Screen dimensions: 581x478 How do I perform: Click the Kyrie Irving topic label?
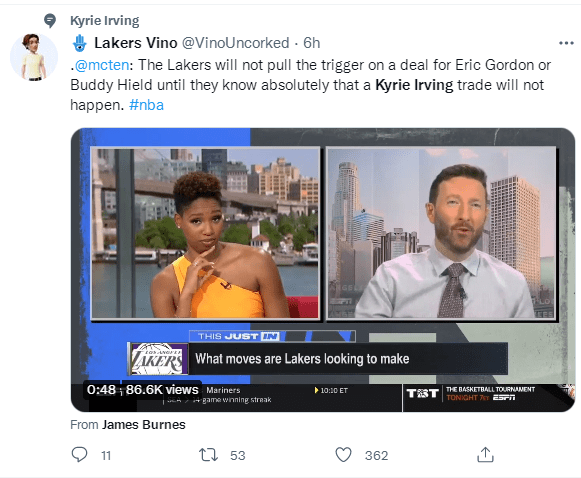pos(105,21)
